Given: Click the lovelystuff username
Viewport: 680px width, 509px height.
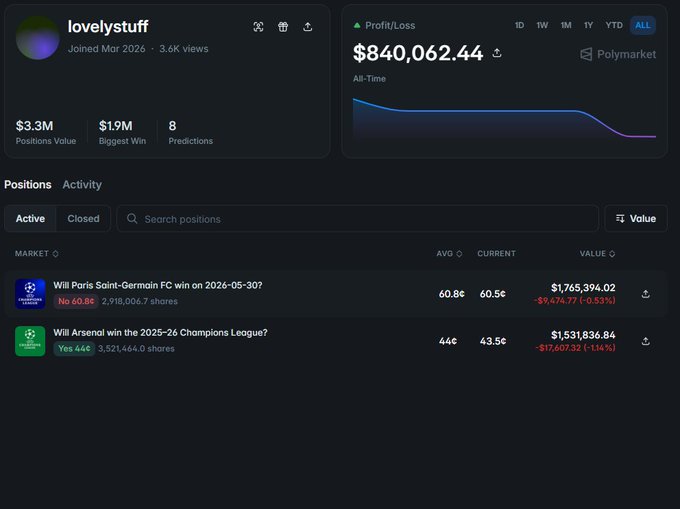Looking at the screenshot, I should pos(108,26).
